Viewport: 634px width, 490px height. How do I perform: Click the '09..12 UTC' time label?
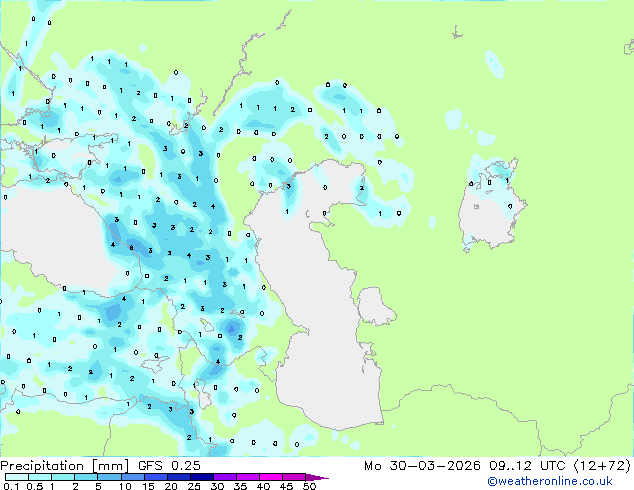point(527,466)
